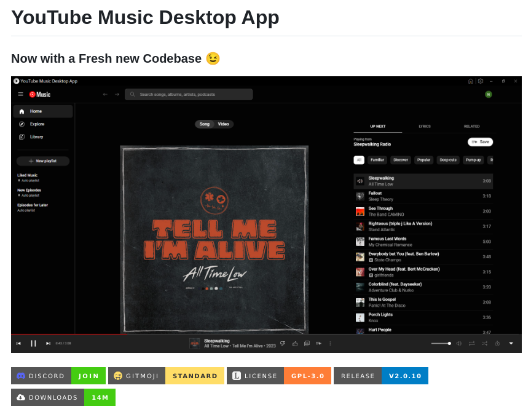Pause playback in the player bar
Image resolution: width=531 pixels, height=420 pixels.
pos(33,343)
